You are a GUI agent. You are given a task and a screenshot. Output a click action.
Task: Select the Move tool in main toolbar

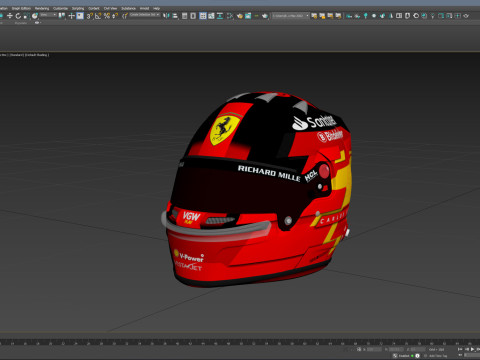click(10, 16)
